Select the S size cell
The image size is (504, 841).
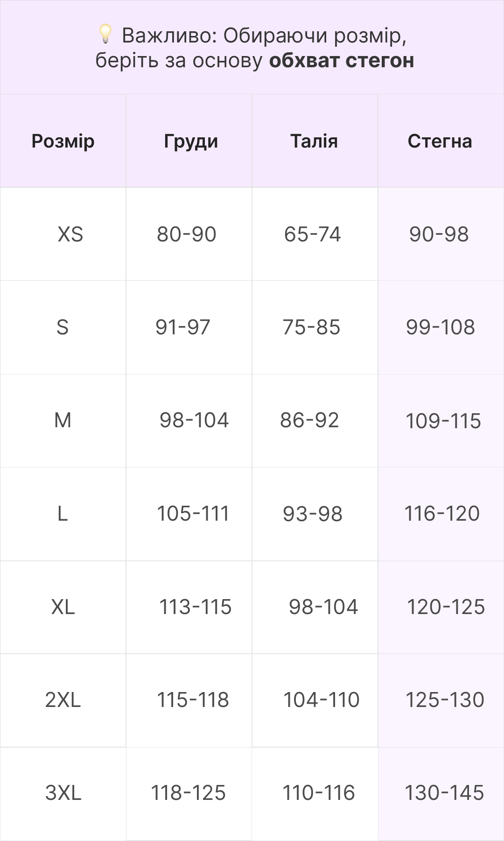[x=63, y=327]
